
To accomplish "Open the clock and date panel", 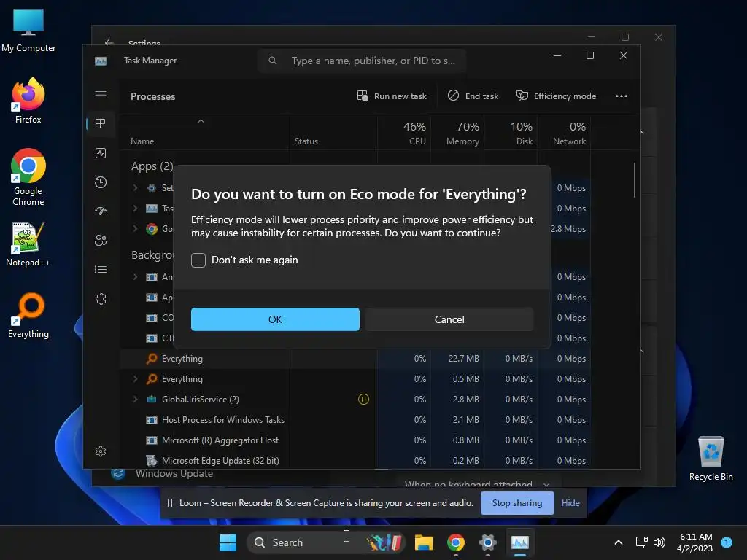I will pyautogui.click(x=694, y=542).
